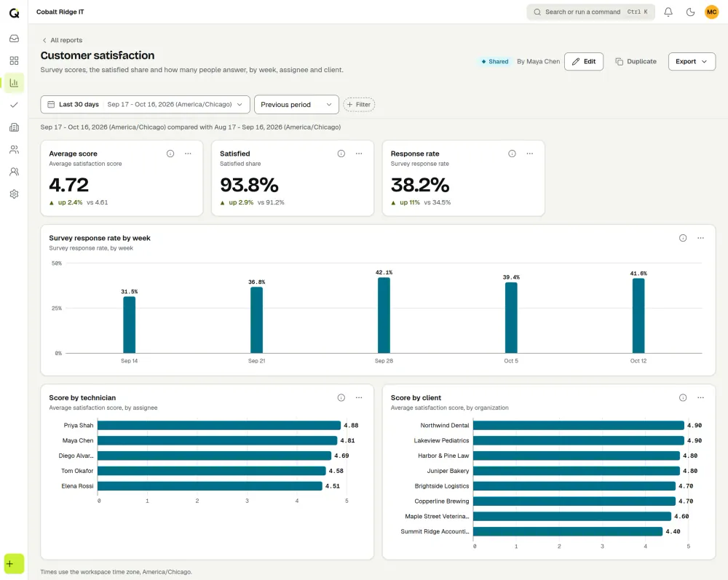Show info for Response rate card

[x=512, y=154]
